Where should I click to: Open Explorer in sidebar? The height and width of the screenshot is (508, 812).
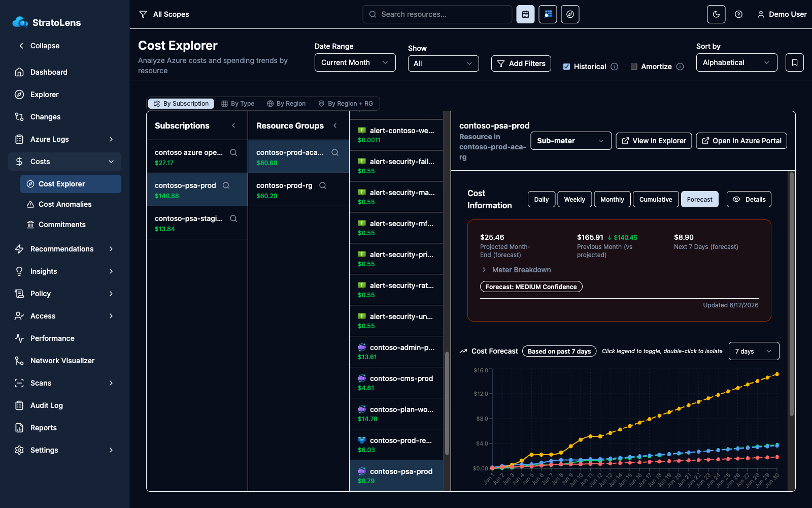[64, 94]
